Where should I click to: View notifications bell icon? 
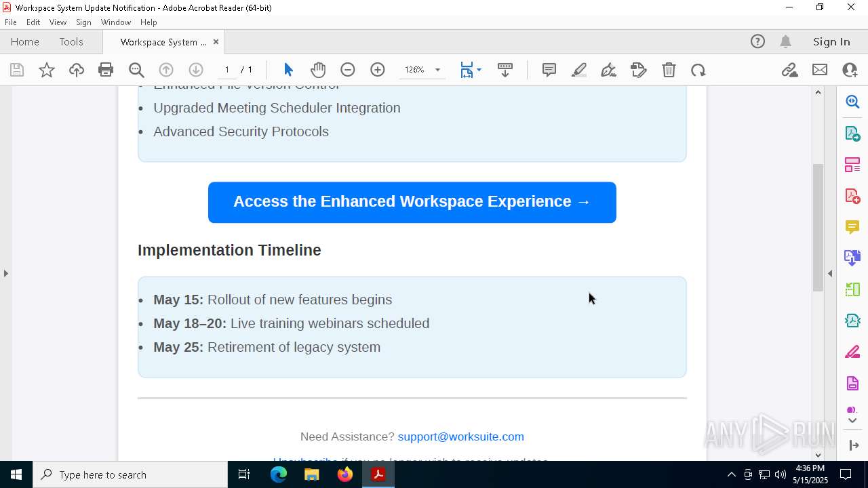click(786, 42)
